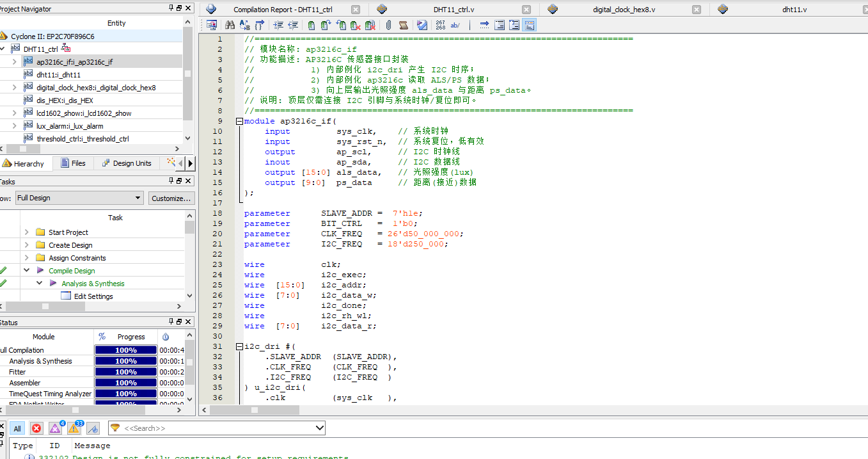The width and height of the screenshot is (868, 459).
Task: Open the Flow dropdown showing Full Design
Action: 79,198
